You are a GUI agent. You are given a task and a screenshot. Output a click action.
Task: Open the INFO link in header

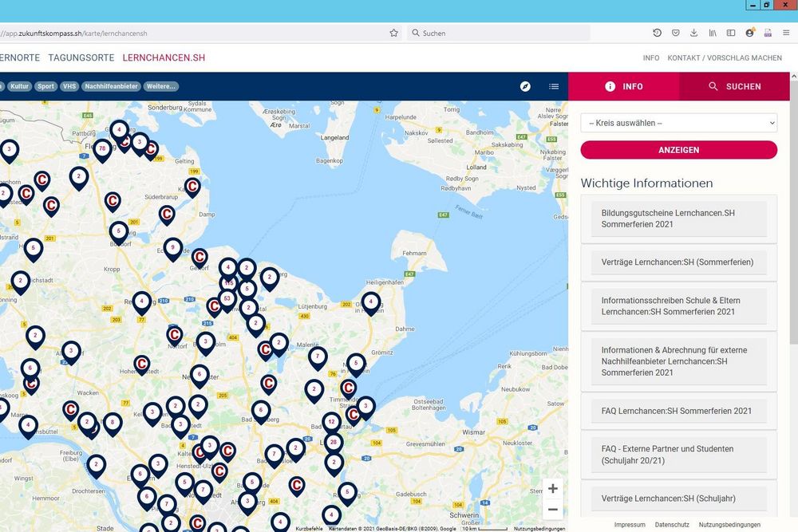click(x=651, y=58)
